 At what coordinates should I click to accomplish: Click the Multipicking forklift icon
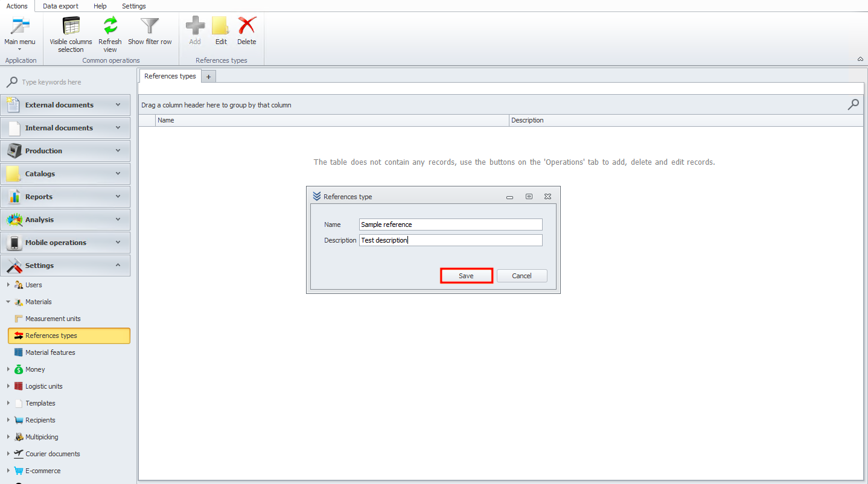tap(19, 437)
